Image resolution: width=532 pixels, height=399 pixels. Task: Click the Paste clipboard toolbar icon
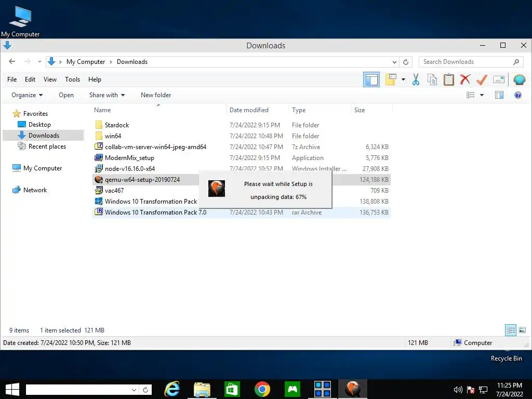point(448,79)
